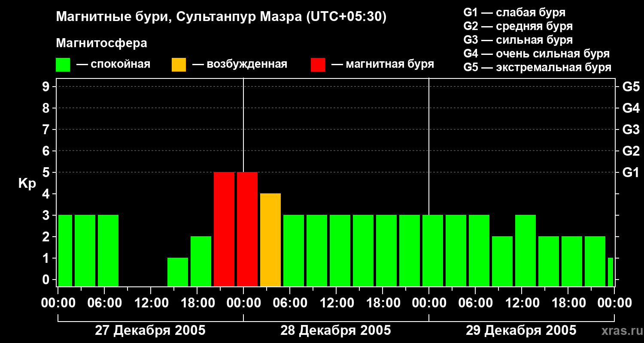This screenshot has height=343, width=644.
Task: Click the 'спокойная' legend text
Action: tap(121, 65)
